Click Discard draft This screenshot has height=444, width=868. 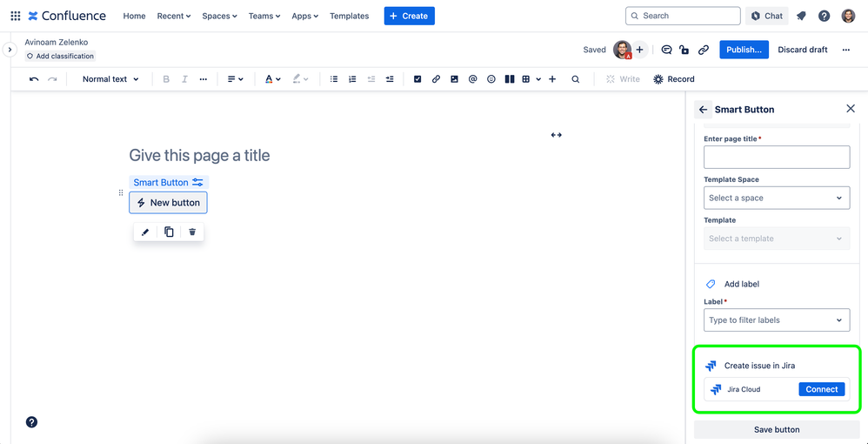(x=803, y=50)
